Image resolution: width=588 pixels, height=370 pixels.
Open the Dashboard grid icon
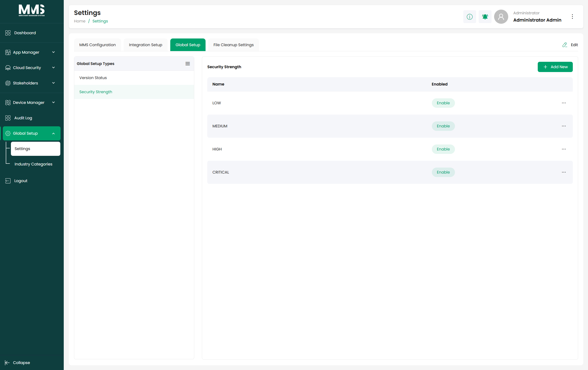[8, 33]
